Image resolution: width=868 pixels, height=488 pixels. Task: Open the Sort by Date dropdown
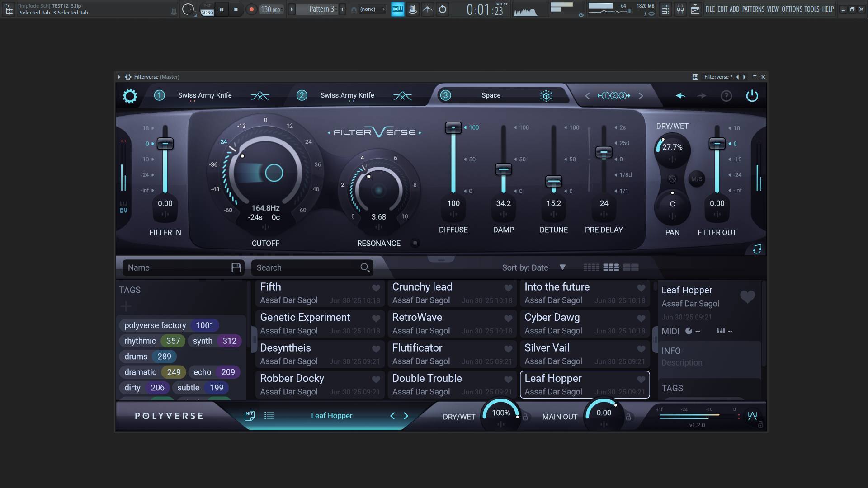[x=533, y=267]
